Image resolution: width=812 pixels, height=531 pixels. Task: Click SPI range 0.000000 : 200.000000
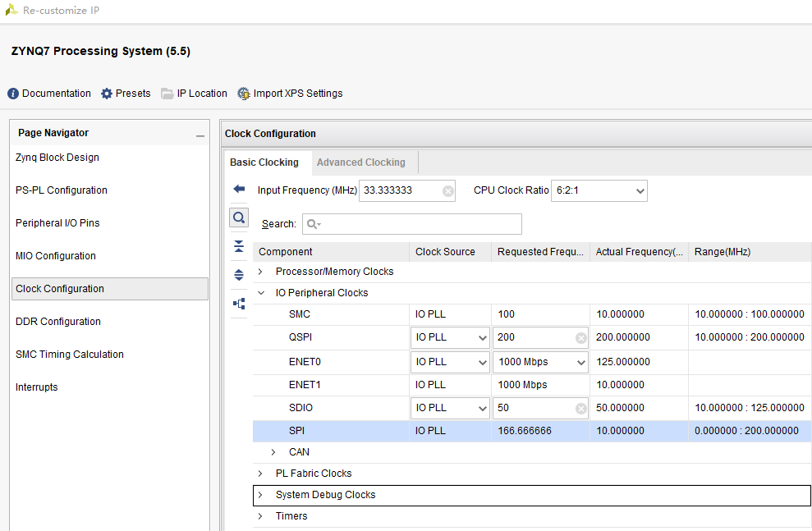coord(747,431)
